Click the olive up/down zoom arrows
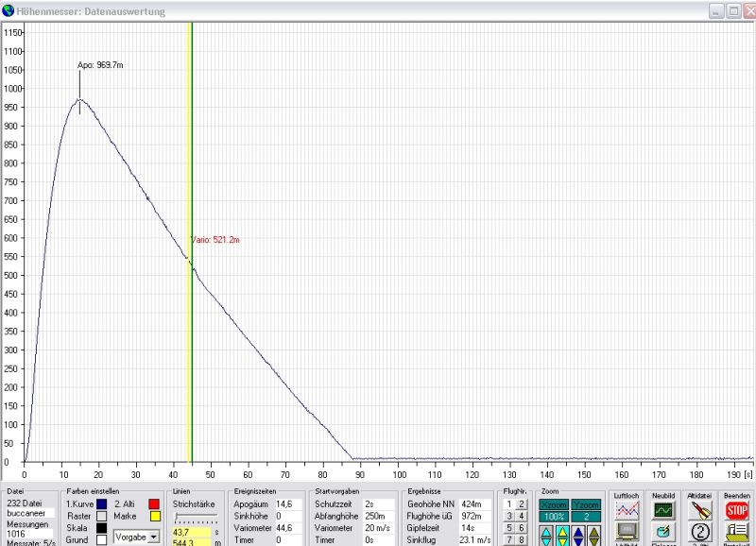The height and width of the screenshot is (546, 756). coord(594,536)
